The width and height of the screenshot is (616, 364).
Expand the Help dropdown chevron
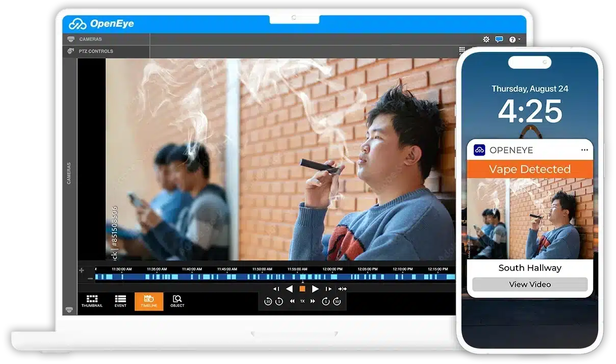pyautogui.click(x=520, y=39)
